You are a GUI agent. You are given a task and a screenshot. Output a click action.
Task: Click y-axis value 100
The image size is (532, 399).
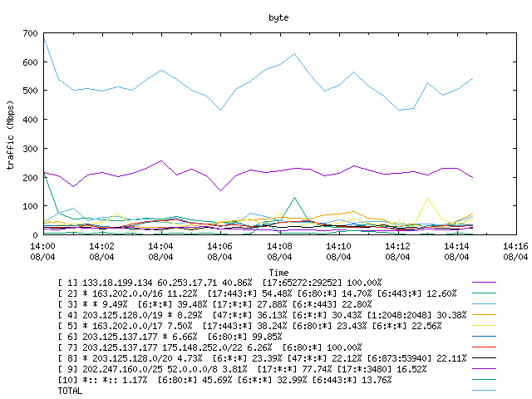click(30, 206)
